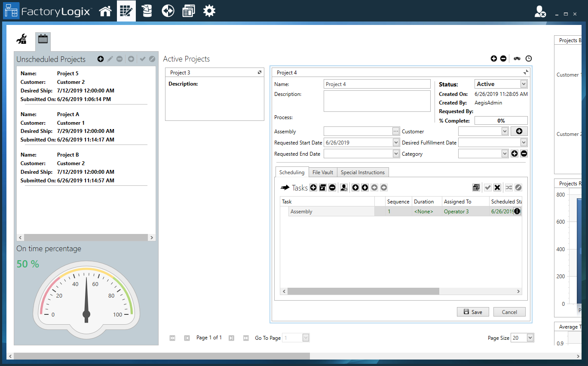Click the info icon on Assembly row

coord(517,211)
